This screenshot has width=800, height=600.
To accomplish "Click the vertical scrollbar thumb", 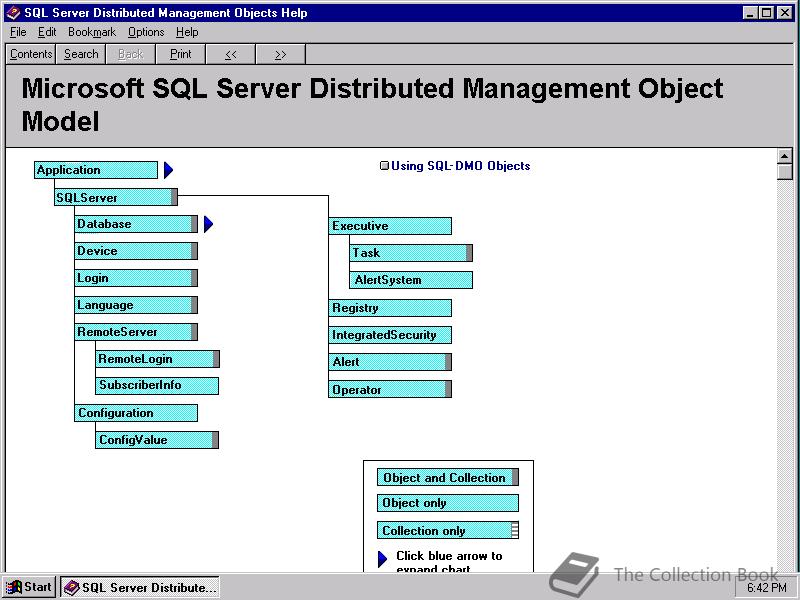I will (x=784, y=171).
